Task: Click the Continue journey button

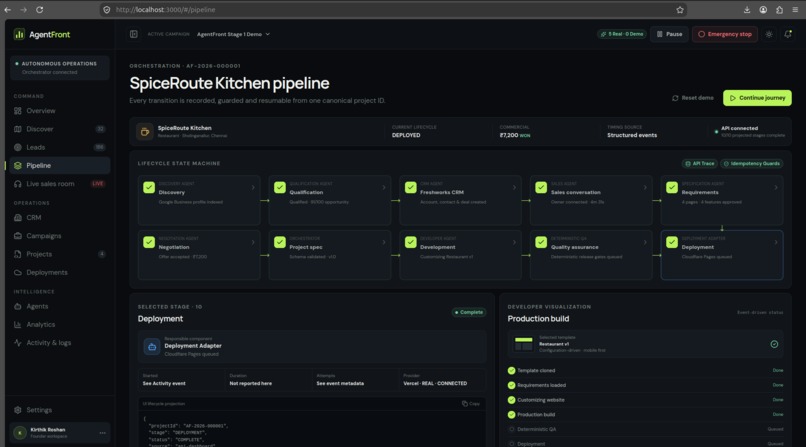Action: [757, 98]
